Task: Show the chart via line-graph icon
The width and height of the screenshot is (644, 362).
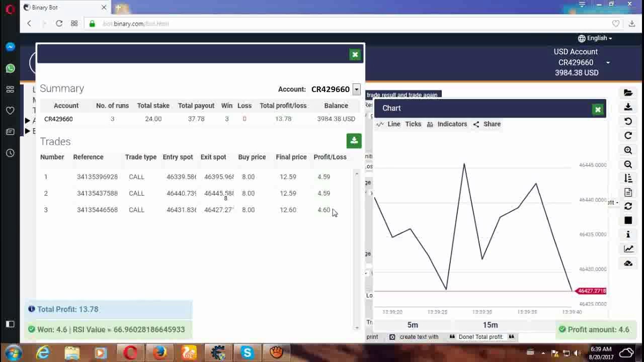Action: (628, 248)
